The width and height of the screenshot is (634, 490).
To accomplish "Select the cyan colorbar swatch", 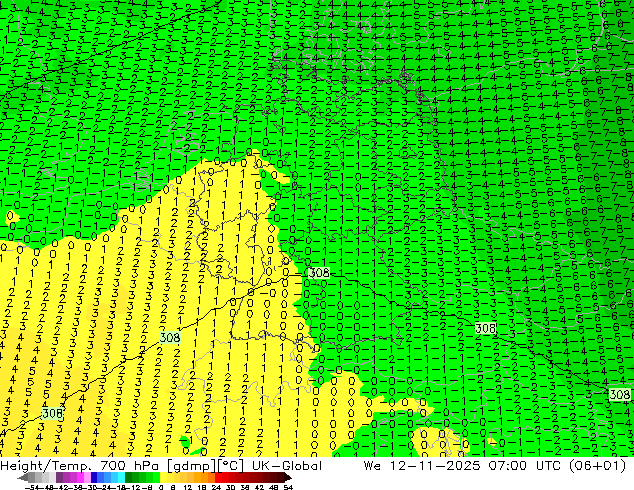I will pyautogui.click(x=121, y=478).
